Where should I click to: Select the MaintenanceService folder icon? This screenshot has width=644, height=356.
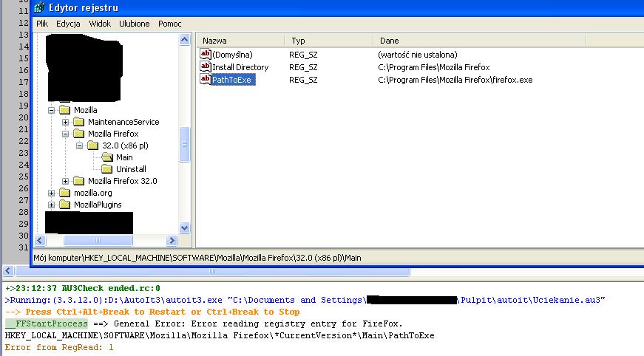[78, 122]
